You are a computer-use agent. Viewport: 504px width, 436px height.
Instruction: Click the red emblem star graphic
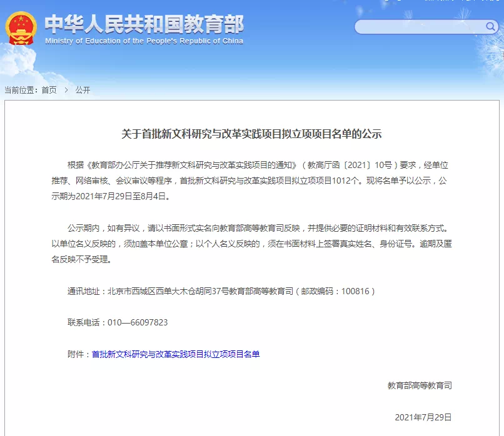point(22,19)
